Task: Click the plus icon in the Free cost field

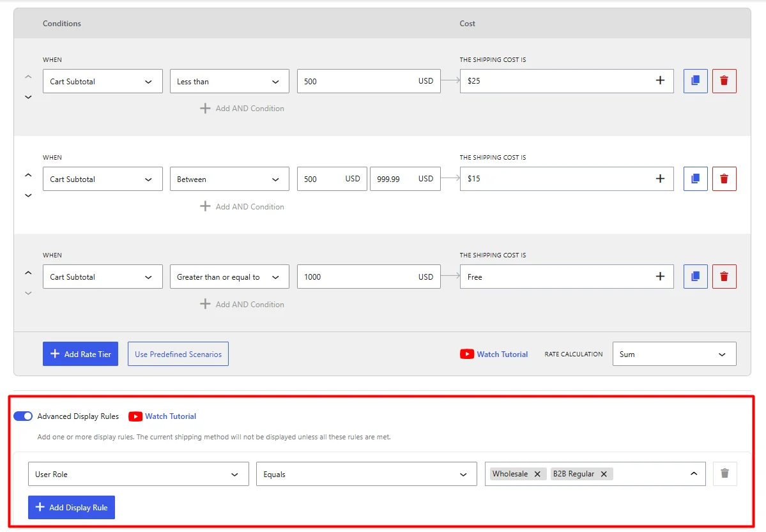Action: click(x=660, y=277)
